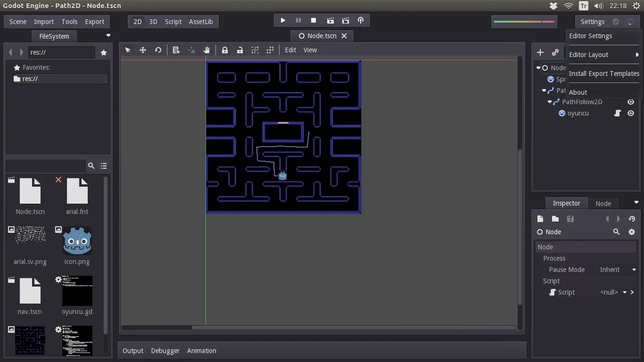The image size is (644, 362).
Task: Toggle visibility of oyuncu node
Action: (631, 113)
